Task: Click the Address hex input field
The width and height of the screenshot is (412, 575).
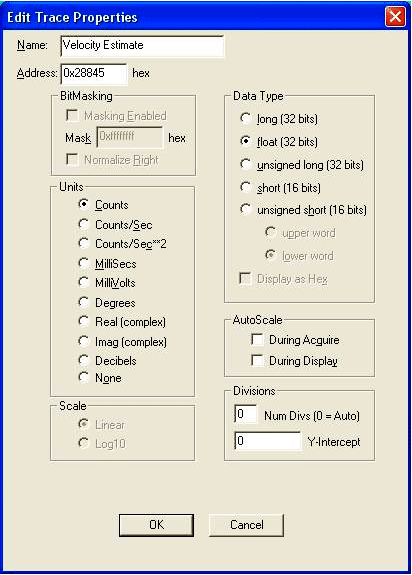Action: tap(94, 74)
